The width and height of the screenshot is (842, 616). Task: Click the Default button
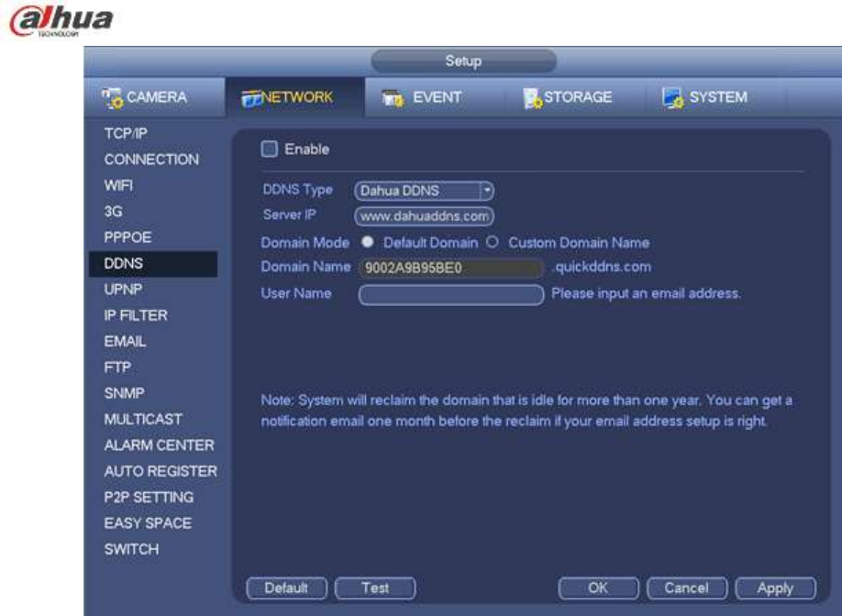click(286, 588)
